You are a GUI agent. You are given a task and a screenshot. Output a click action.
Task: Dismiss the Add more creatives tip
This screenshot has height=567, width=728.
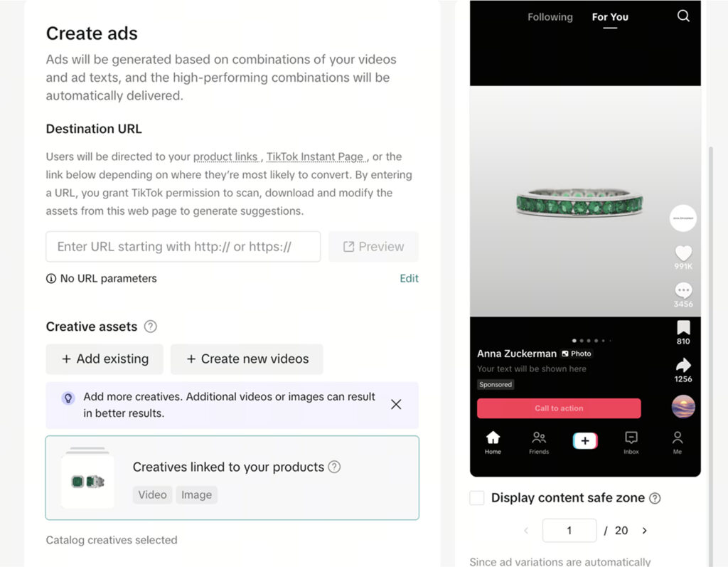396,404
